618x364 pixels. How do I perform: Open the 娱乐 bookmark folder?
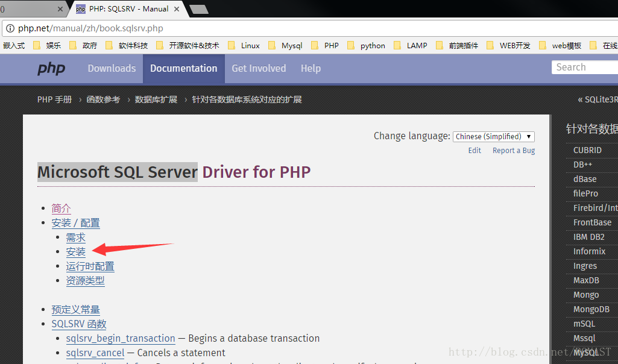(47, 45)
